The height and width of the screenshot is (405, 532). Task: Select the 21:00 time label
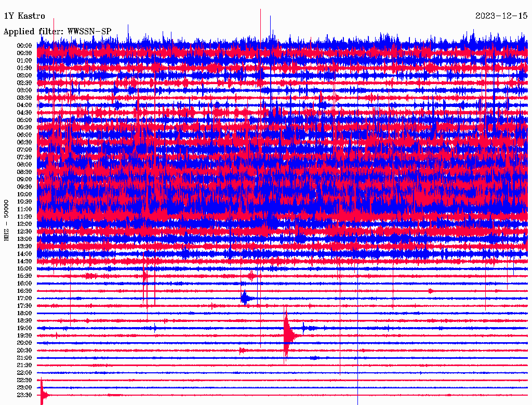pyautogui.click(x=24, y=358)
